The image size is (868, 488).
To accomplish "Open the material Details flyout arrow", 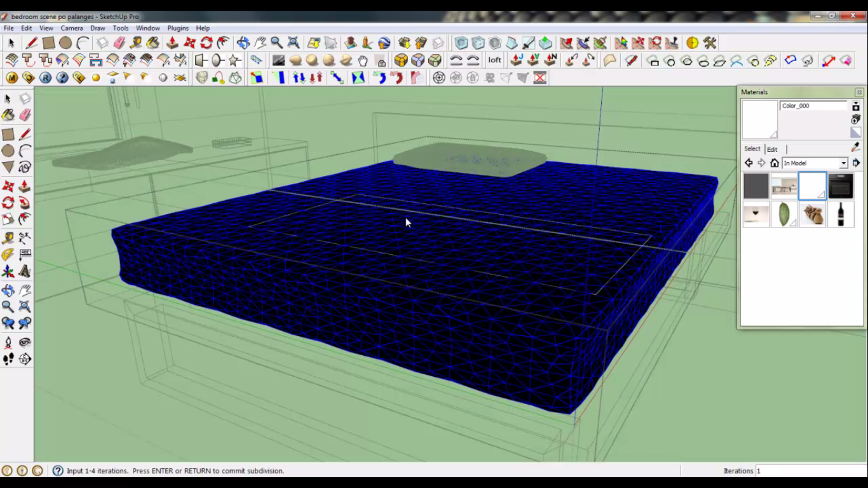I will pos(856,163).
